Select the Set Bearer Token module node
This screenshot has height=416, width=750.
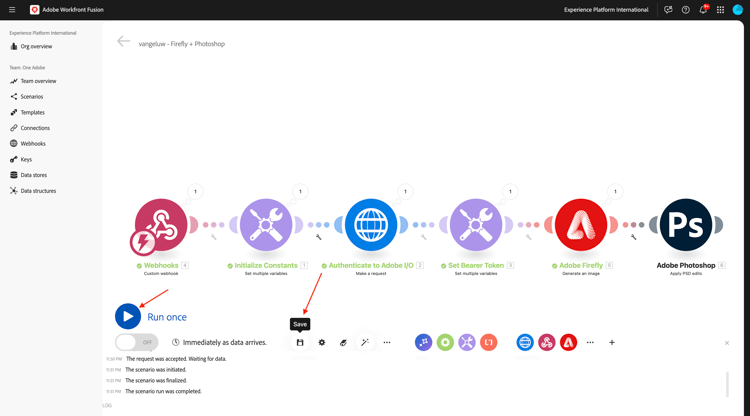tap(476, 225)
